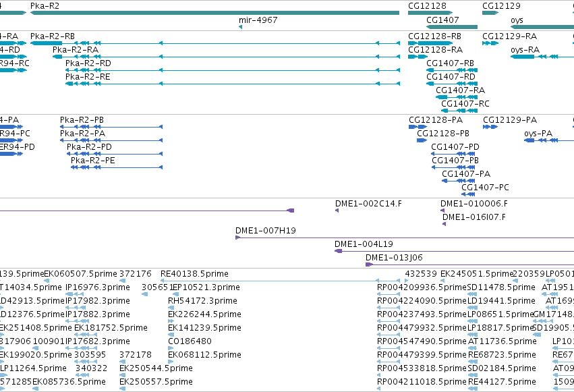Select transcript CG1407-RC
The image size is (574, 392).
click(459, 111)
